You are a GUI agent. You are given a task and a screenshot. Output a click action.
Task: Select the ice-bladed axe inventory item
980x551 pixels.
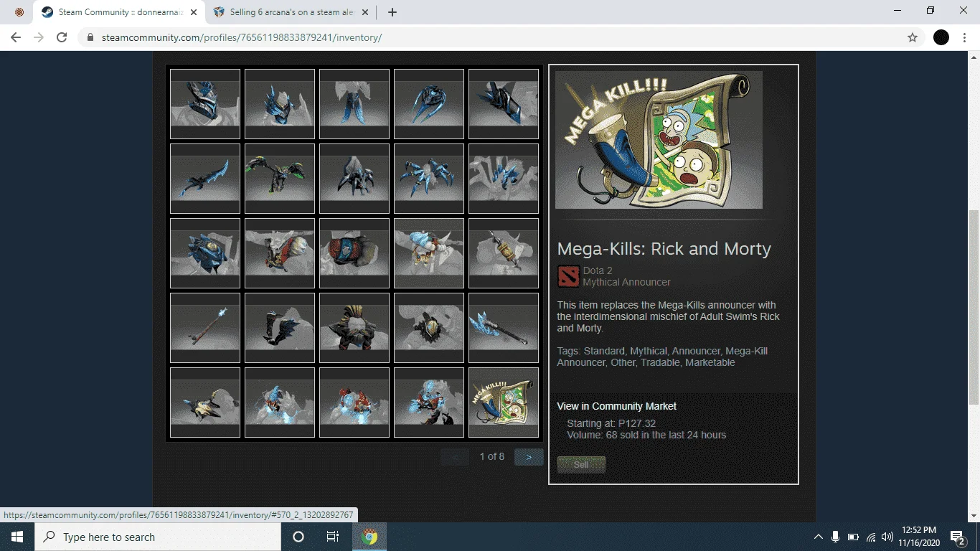pos(504,328)
